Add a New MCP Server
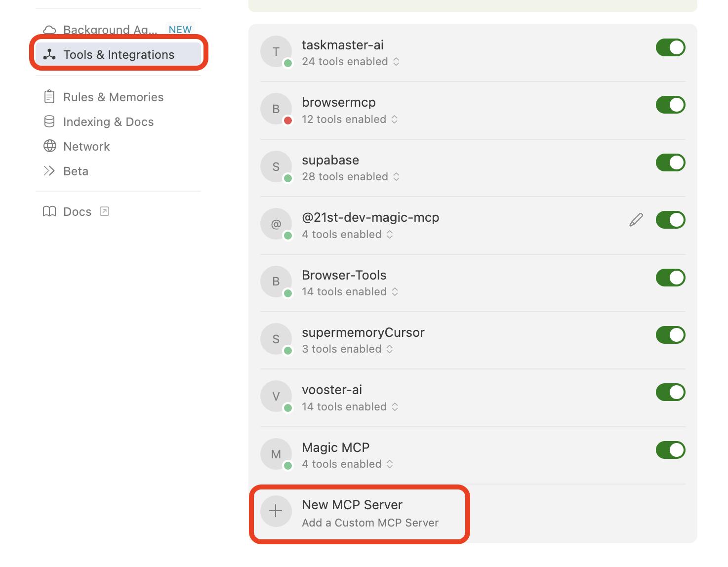Image resolution: width=728 pixels, height=567 pixels. point(359,514)
